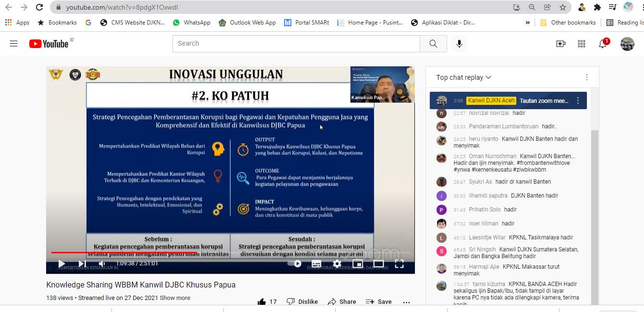Enter full screen mode

(399, 263)
